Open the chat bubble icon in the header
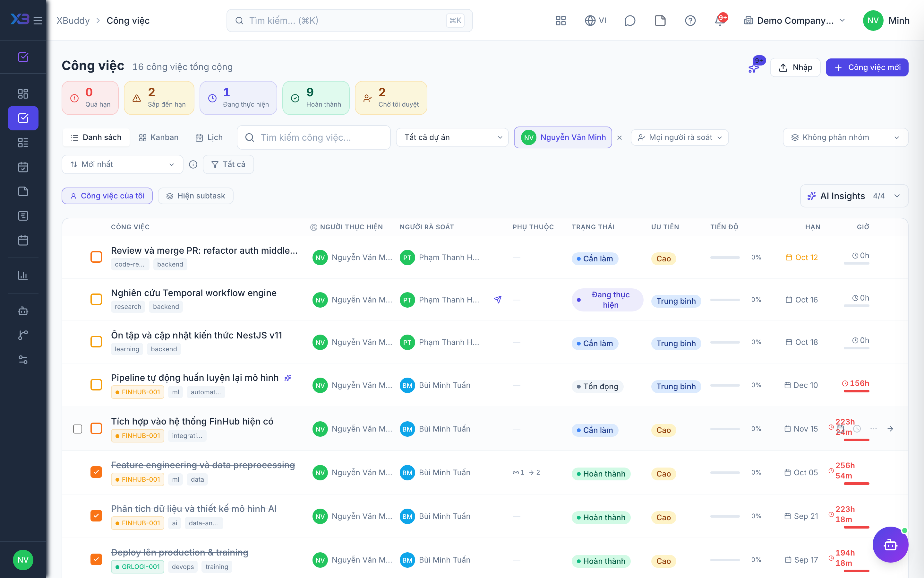This screenshot has height=578, width=924. coord(629,20)
